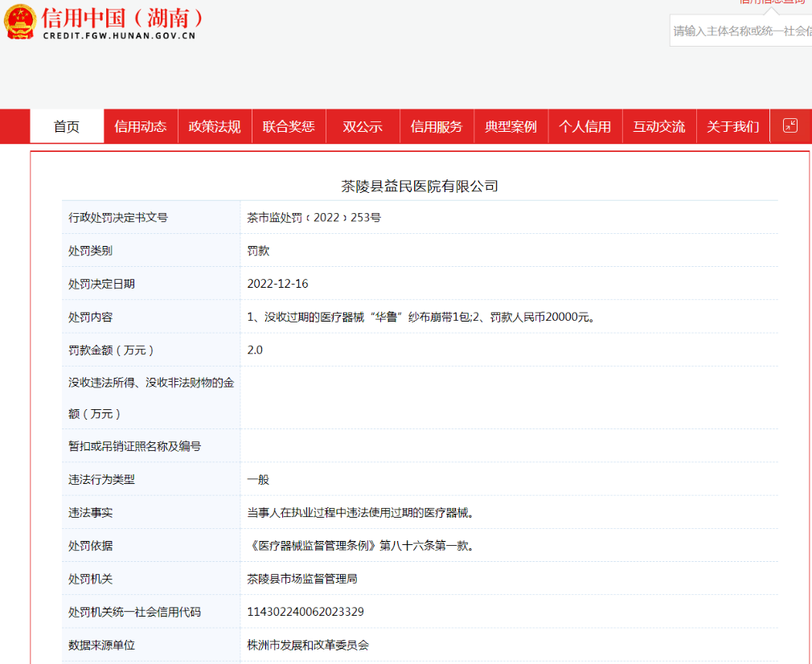The width and height of the screenshot is (812, 664).
Task: Click the national emblem logo icon
Action: click(x=20, y=22)
